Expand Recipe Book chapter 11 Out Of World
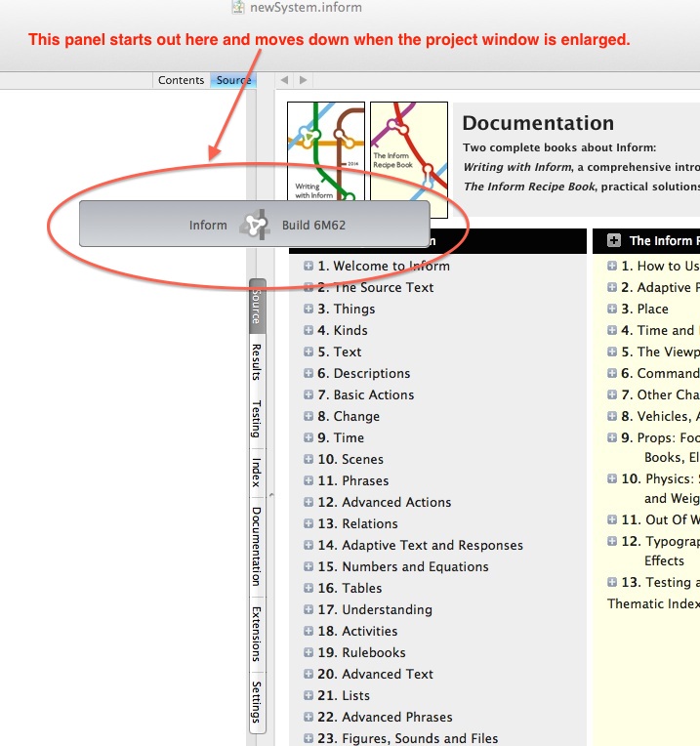 612,519
